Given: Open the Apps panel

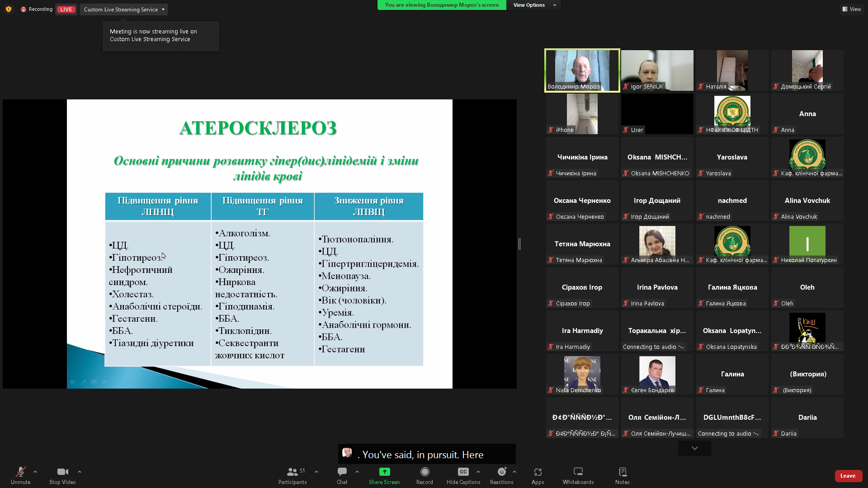Looking at the screenshot, I should click(538, 476).
